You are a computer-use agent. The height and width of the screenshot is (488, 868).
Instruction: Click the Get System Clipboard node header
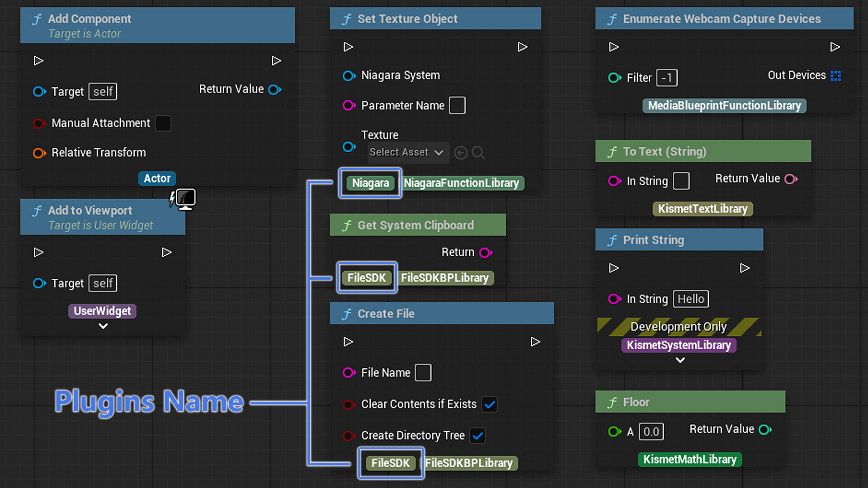[x=418, y=225]
